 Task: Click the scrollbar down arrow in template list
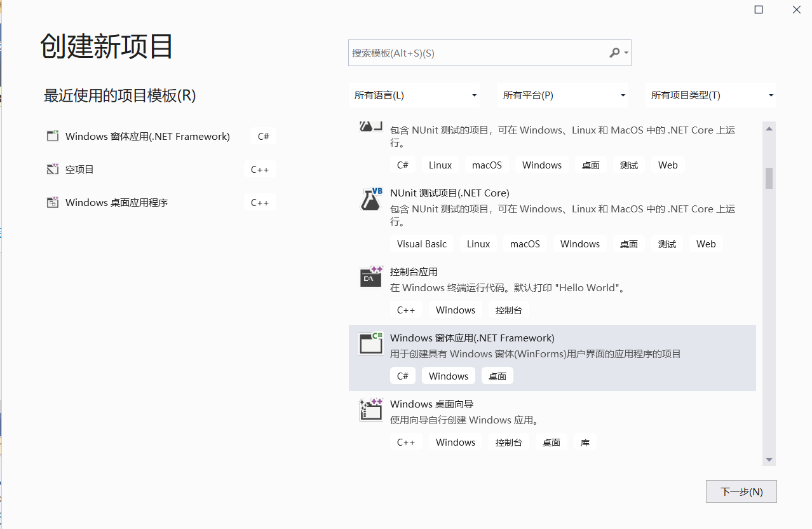[x=769, y=459]
